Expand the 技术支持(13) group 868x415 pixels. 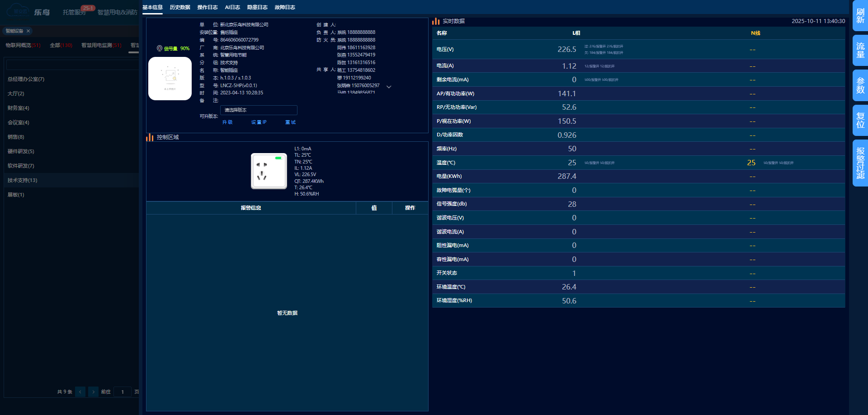(23, 180)
